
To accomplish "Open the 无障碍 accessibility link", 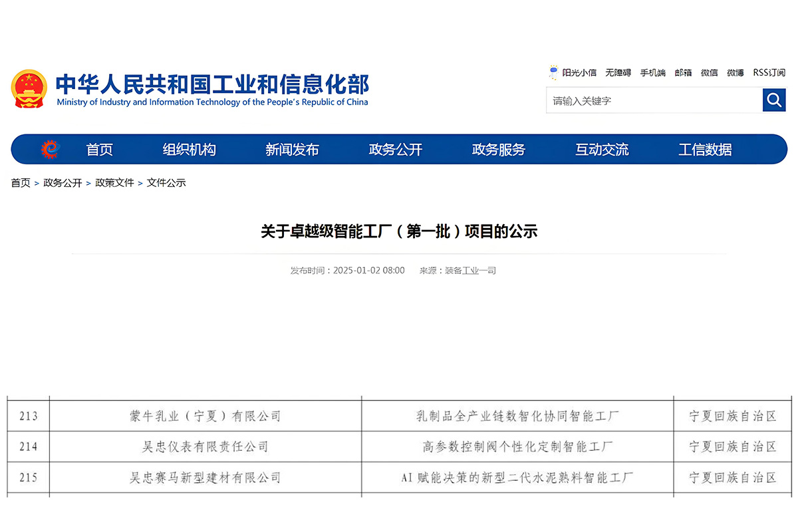I will [618, 72].
